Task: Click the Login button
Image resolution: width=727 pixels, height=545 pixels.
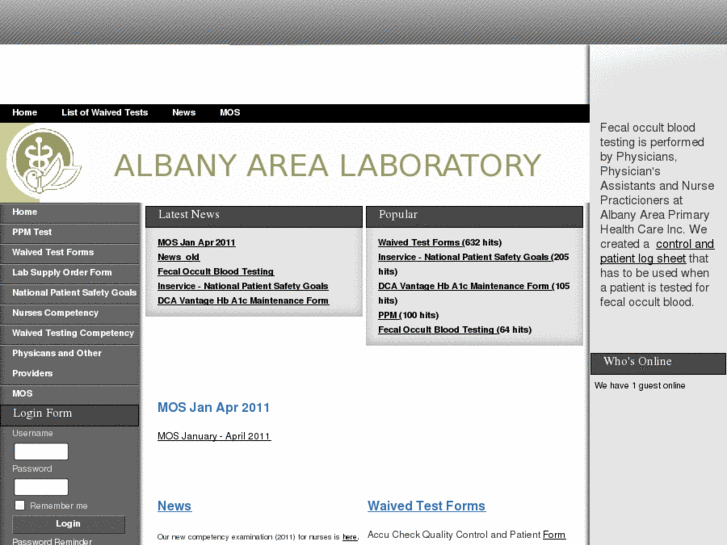Action: [68, 524]
